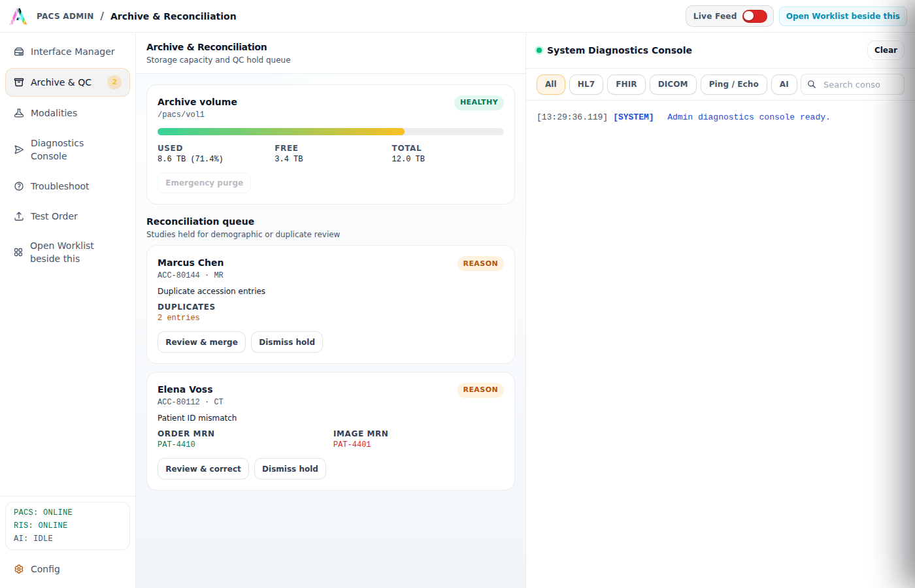Click the /pacs/vol1 path text
Screen dimensions: 915x588
tap(181, 114)
